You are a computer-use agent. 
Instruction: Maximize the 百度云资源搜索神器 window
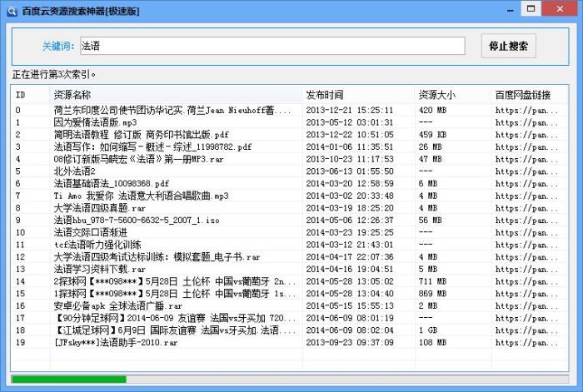click(531, 8)
